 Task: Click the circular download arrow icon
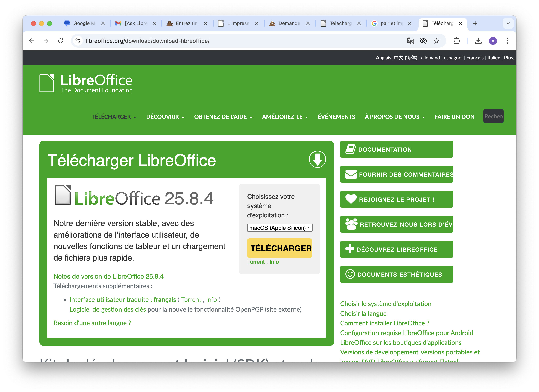pos(317,159)
